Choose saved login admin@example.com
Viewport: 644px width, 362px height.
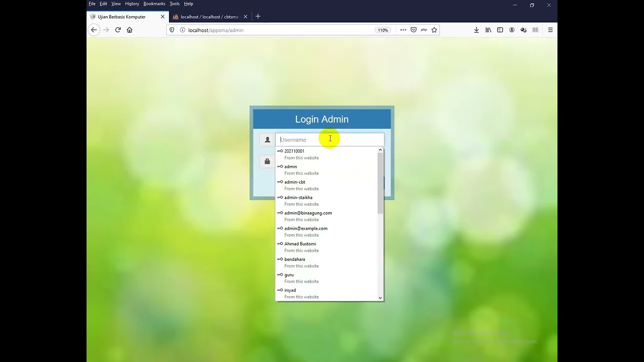pyautogui.click(x=326, y=232)
